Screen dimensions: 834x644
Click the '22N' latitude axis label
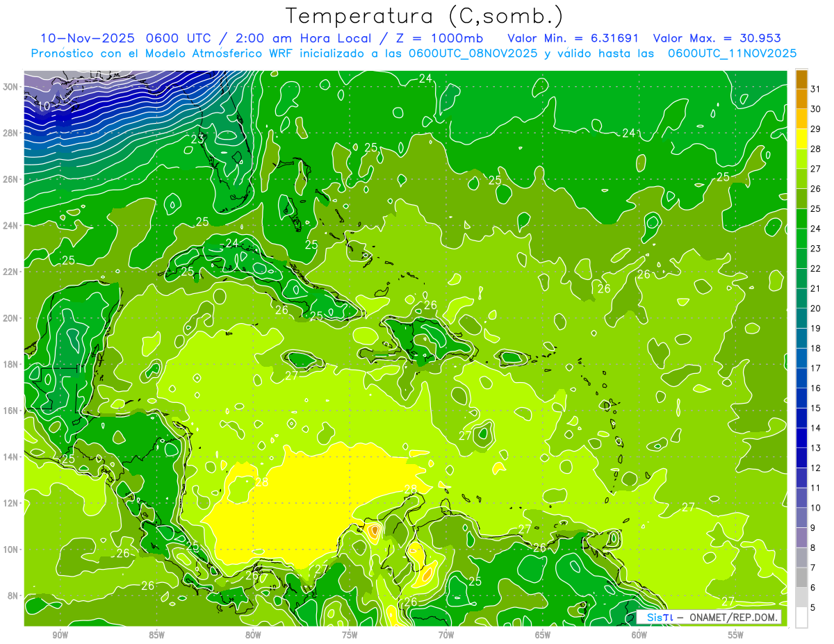[10, 272]
